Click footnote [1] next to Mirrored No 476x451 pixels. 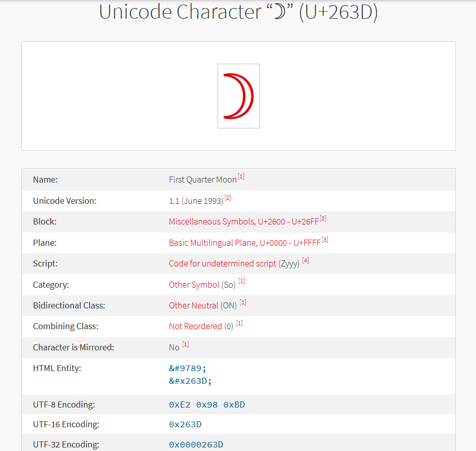[x=186, y=344]
